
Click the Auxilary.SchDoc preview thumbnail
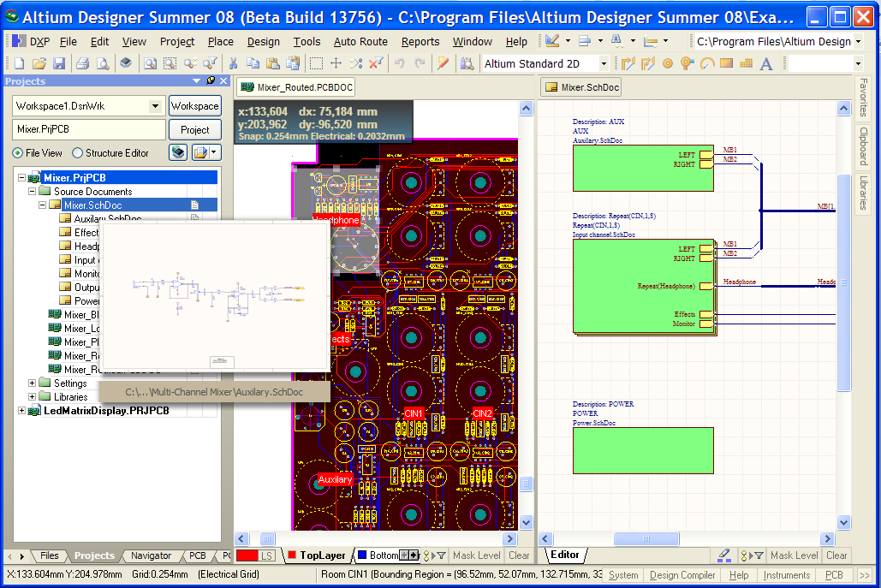coord(215,297)
